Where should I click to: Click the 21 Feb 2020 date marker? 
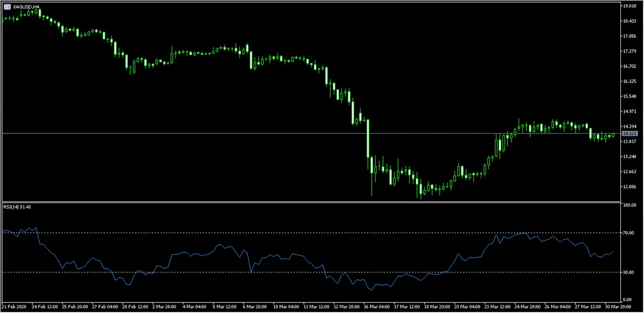click(14, 307)
